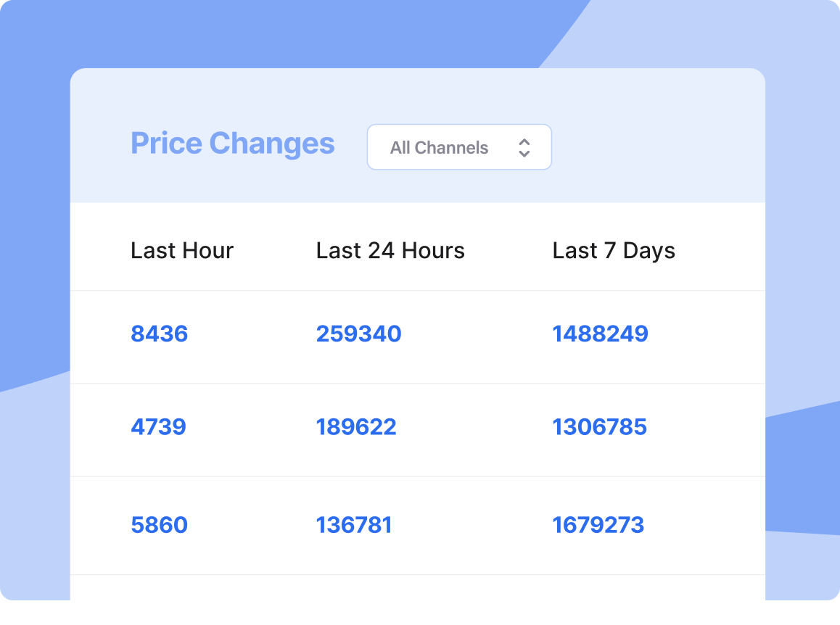The height and width of the screenshot is (625, 840).
Task: Click the 189622 figure in Last 24 Hours
Action: click(356, 427)
